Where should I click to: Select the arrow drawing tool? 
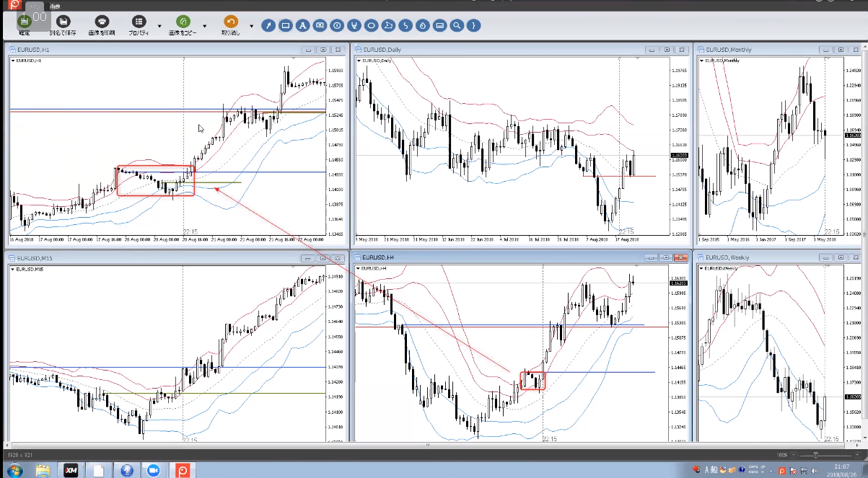(x=268, y=26)
